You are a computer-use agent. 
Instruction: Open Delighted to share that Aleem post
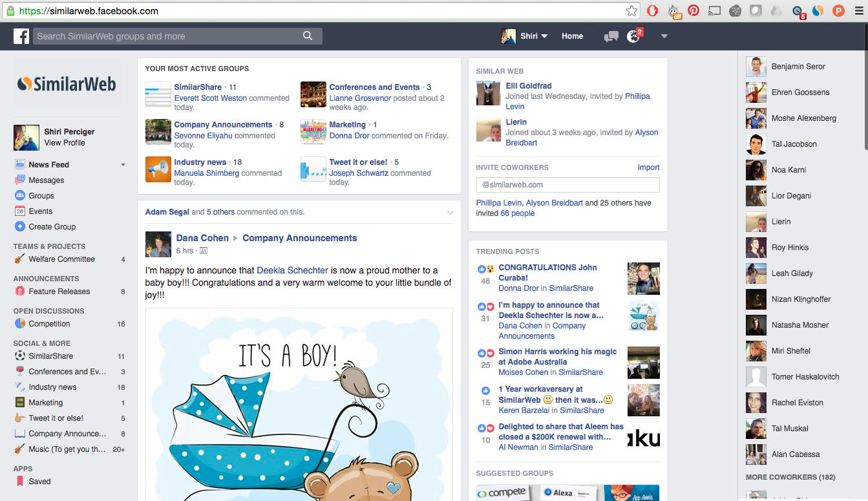[561, 432]
